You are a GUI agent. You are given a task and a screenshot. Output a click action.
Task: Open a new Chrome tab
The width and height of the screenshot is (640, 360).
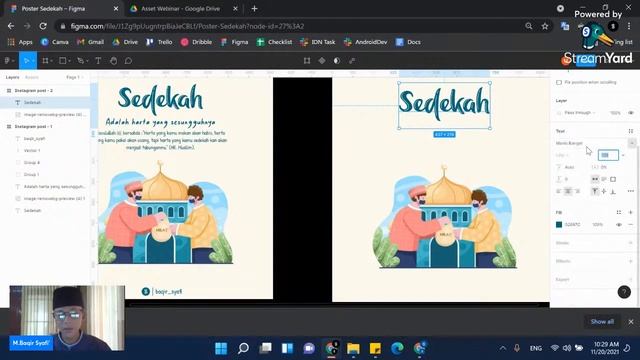coord(254,9)
